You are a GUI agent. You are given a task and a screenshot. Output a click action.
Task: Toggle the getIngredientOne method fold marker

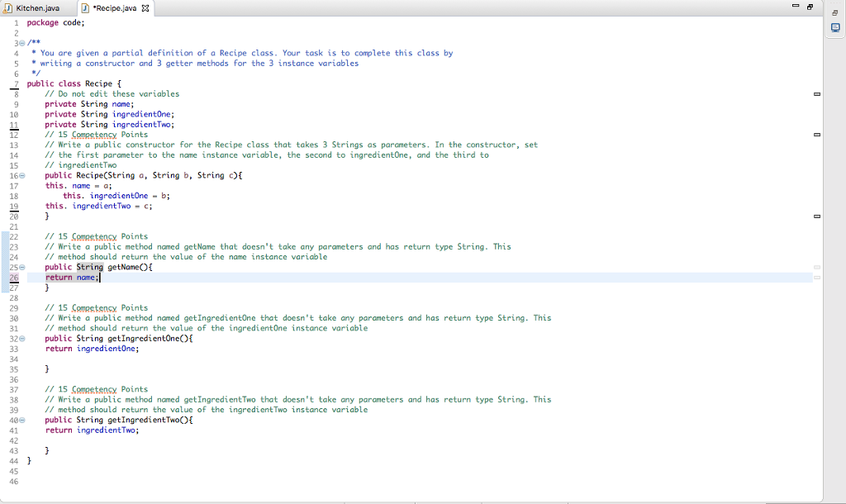(x=22, y=338)
